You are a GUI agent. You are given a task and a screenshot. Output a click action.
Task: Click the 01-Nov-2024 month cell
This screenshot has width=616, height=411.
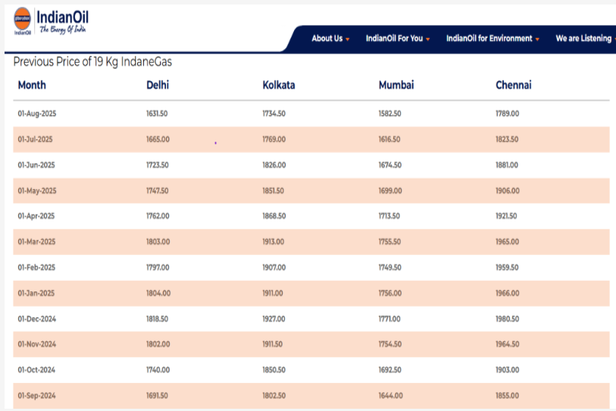tap(37, 344)
